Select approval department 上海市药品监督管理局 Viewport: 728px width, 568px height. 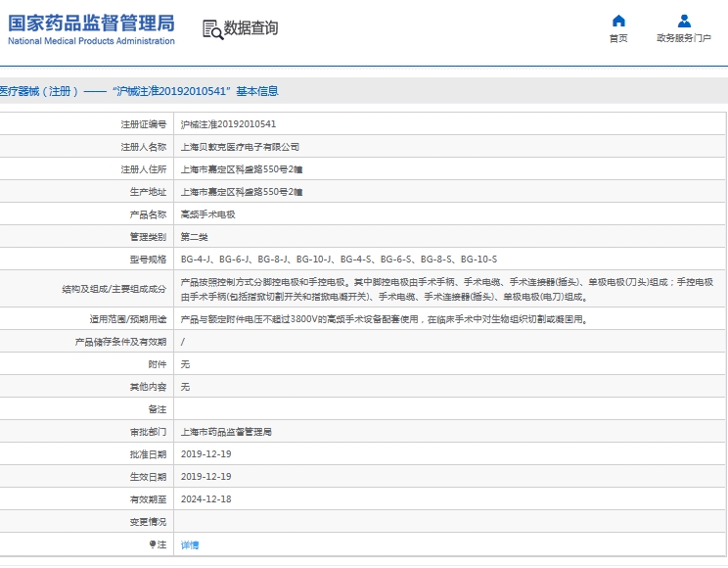tap(226, 432)
